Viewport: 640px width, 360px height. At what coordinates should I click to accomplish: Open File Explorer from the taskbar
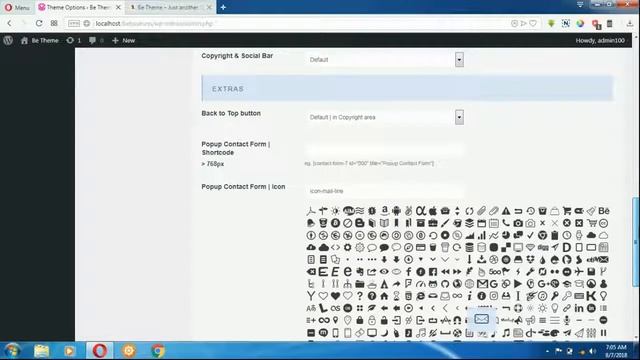[x=42, y=351]
